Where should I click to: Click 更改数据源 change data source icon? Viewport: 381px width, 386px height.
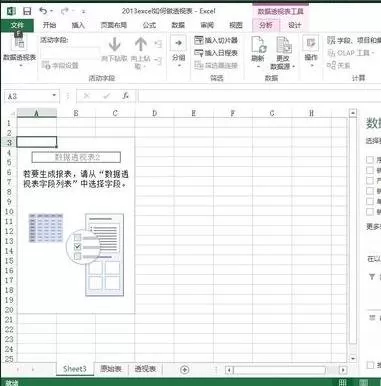tap(283, 45)
